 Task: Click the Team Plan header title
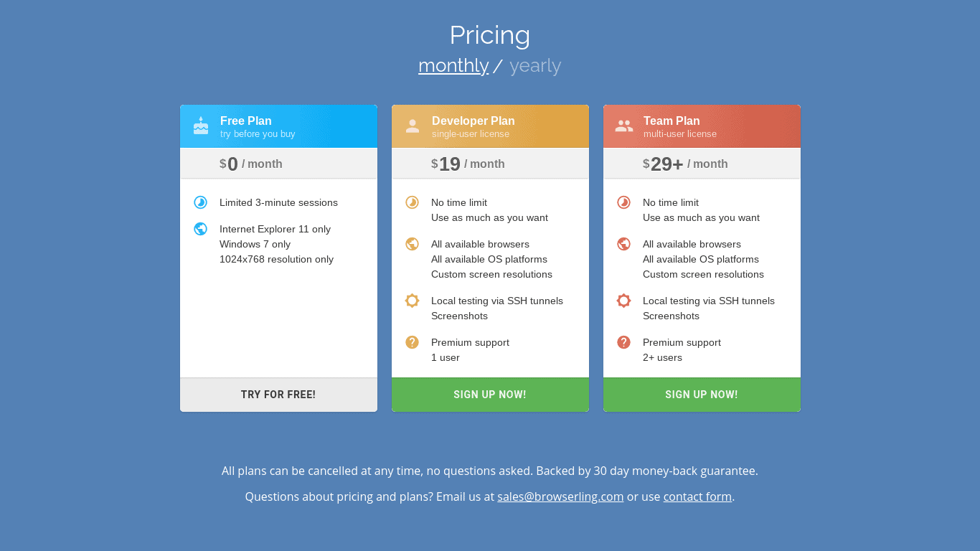click(672, 121)
